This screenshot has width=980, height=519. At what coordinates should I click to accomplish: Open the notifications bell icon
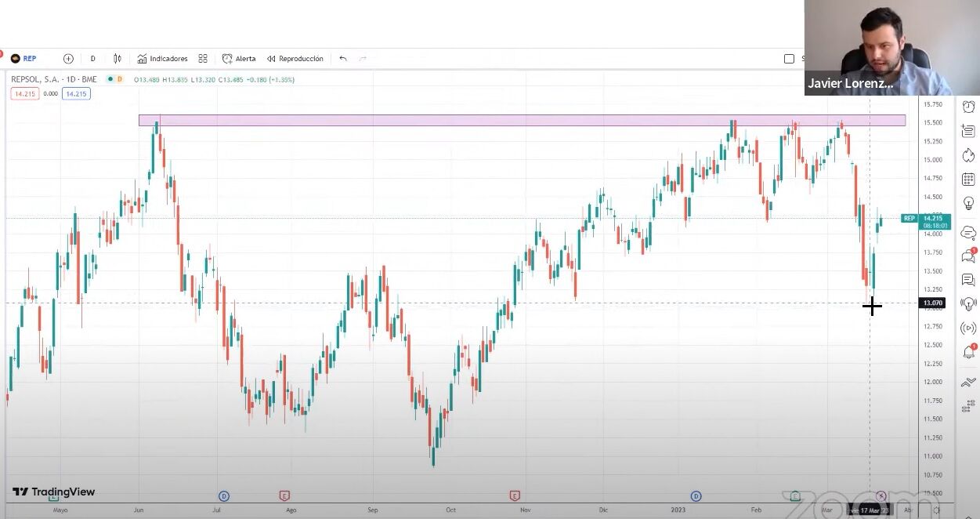(969, 352)
